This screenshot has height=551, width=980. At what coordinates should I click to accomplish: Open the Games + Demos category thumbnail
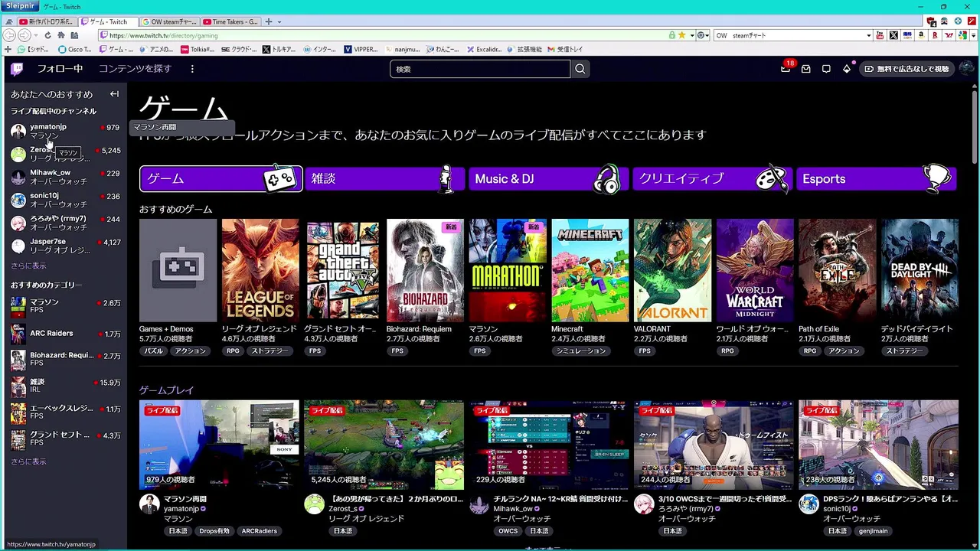click(x=178, y=270)
